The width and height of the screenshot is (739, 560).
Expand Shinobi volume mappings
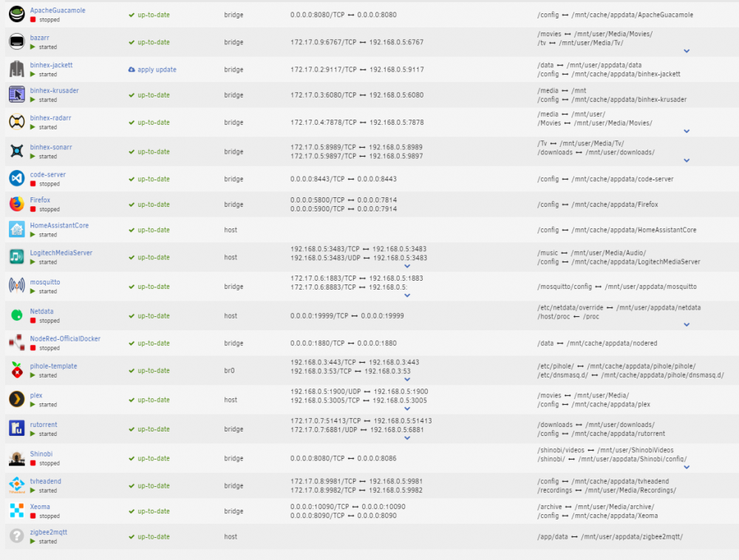[687, 467]
